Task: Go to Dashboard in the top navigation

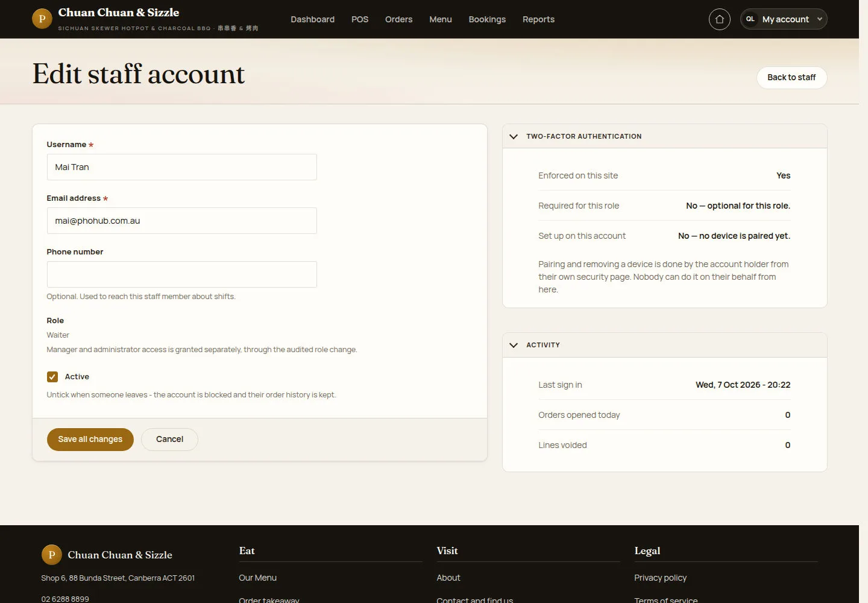Action: tap(312, 19)
